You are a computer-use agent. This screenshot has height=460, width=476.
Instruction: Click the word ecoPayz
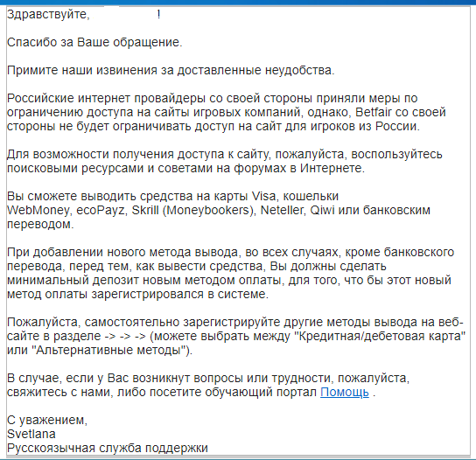[101, 210]
